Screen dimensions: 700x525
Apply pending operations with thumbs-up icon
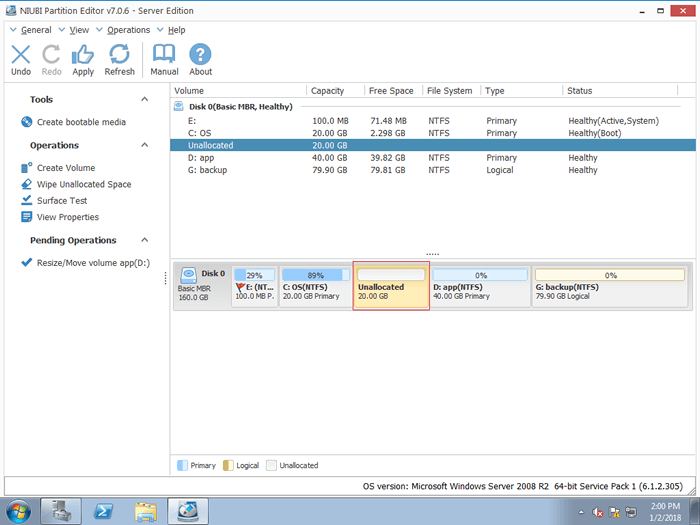click(x=83, y=55)
